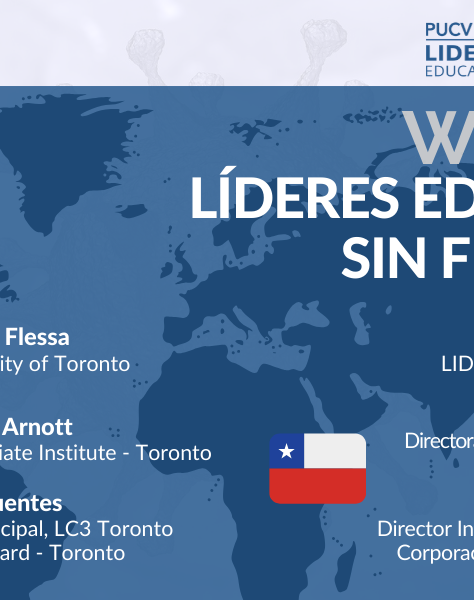Click the SIN F headline text

[x=407, y=258]
